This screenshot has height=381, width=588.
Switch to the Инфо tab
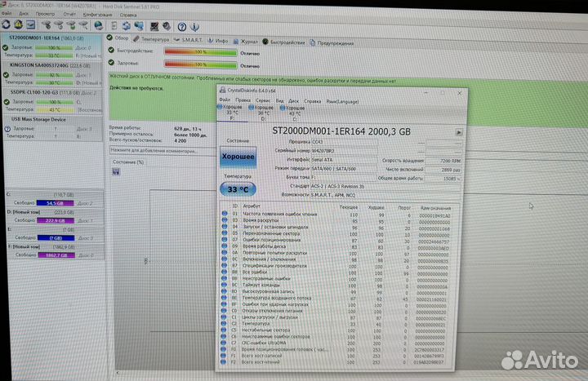tap(218, 41)
